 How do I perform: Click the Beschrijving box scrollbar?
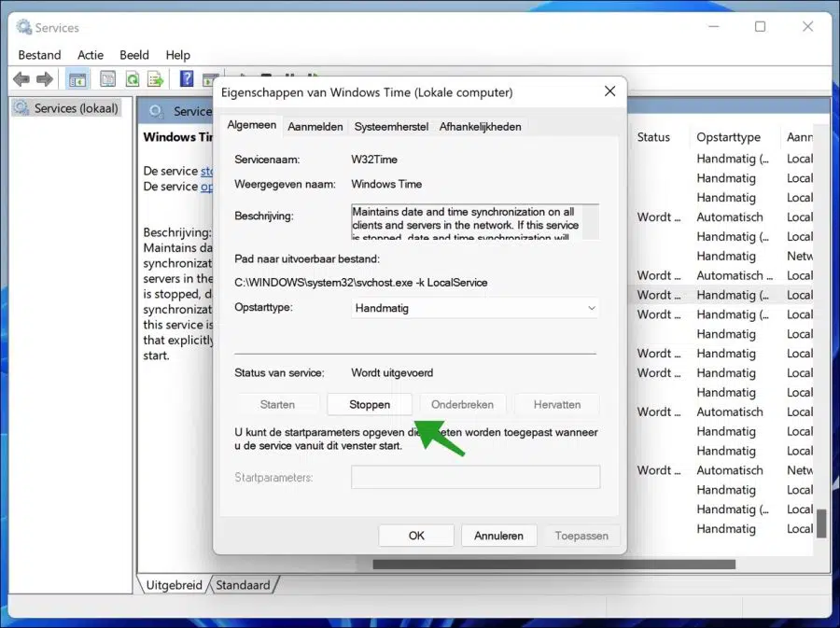pos(591,222)
